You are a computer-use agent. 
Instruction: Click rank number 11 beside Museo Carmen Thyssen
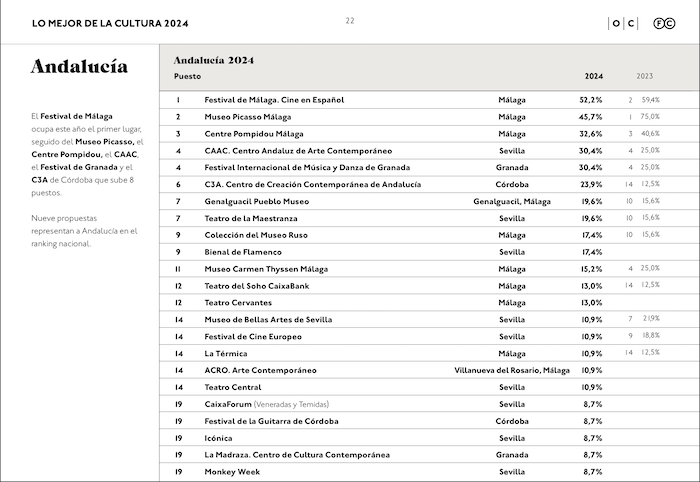tap(178, 269)
